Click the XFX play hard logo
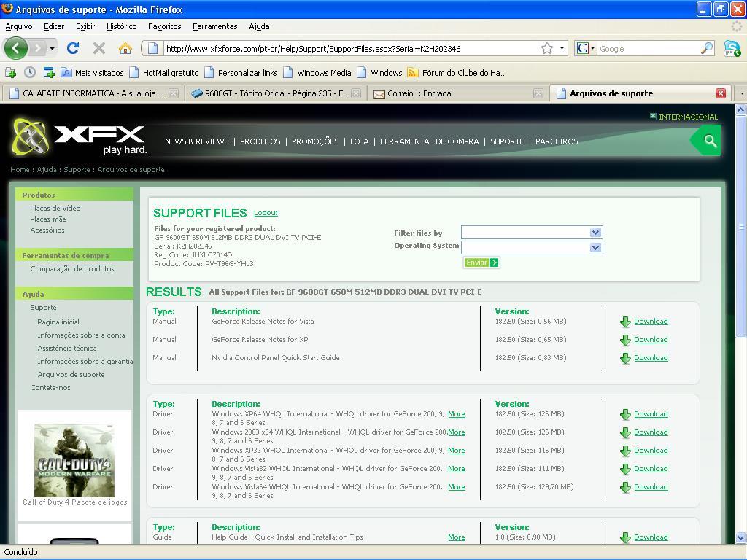Image resolution: width=747 pixels, height=560 pixels. point(79,137)
